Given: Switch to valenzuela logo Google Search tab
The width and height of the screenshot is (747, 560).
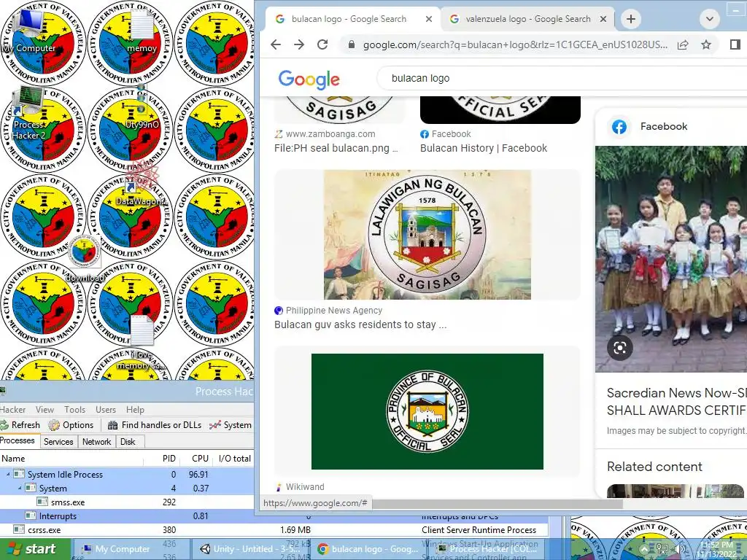Looking at the screenshot, I should 527,19.
